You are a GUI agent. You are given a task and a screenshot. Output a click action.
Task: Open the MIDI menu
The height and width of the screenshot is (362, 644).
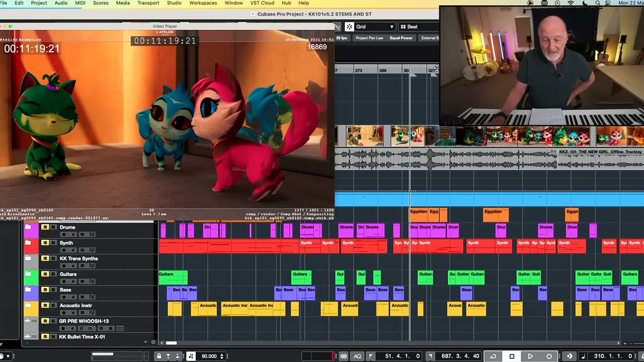click(x=80, y=3)
